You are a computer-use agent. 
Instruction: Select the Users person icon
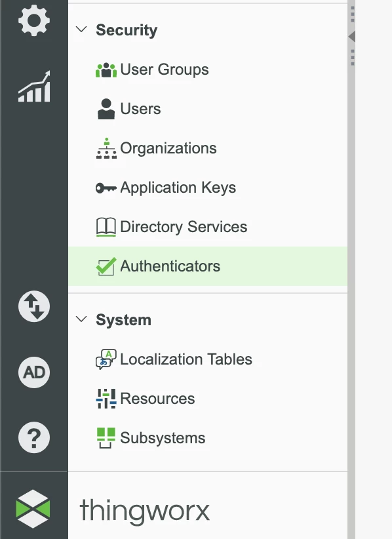pyautogui.click(x=107, y=108)
